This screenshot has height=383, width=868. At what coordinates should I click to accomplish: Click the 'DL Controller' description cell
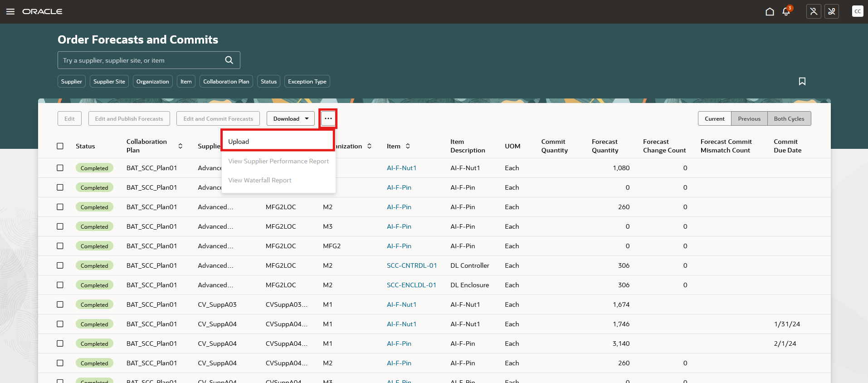tap(470, 265)
